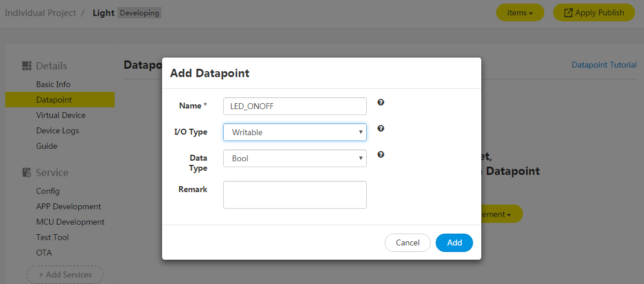Open APP Development in sidebar
Screen dimensions: 644x284
[x=69, y=206]
